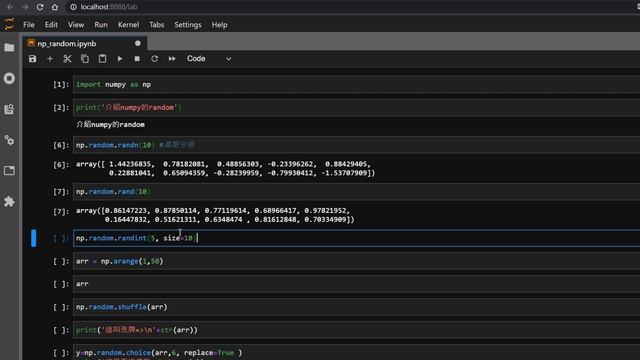Click the rand output array text

tap(215, 215)
